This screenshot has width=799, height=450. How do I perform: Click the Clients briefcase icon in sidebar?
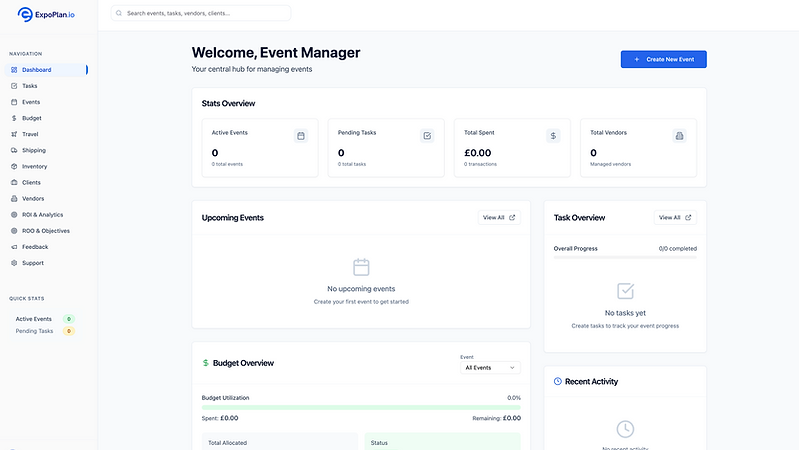[14, 182]
